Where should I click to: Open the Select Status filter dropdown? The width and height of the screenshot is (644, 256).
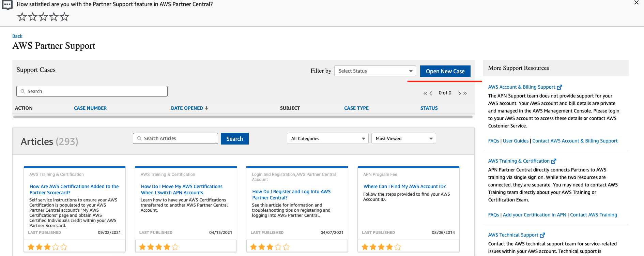(x=375, y=71)
